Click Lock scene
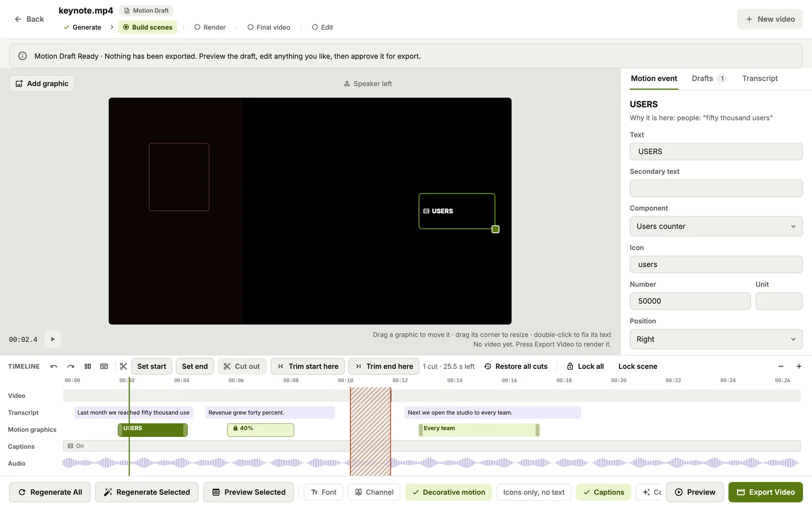The height and width of the screenshot is (508, 812). pos(638,366)
